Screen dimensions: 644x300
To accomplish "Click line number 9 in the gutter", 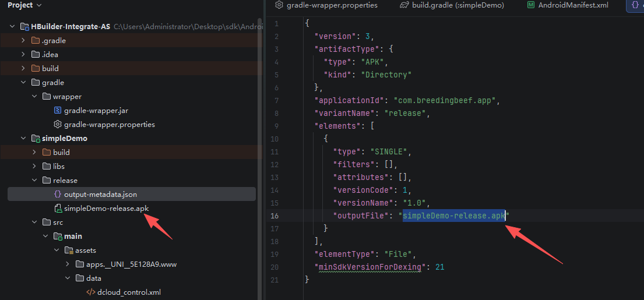I will [276, 126].
